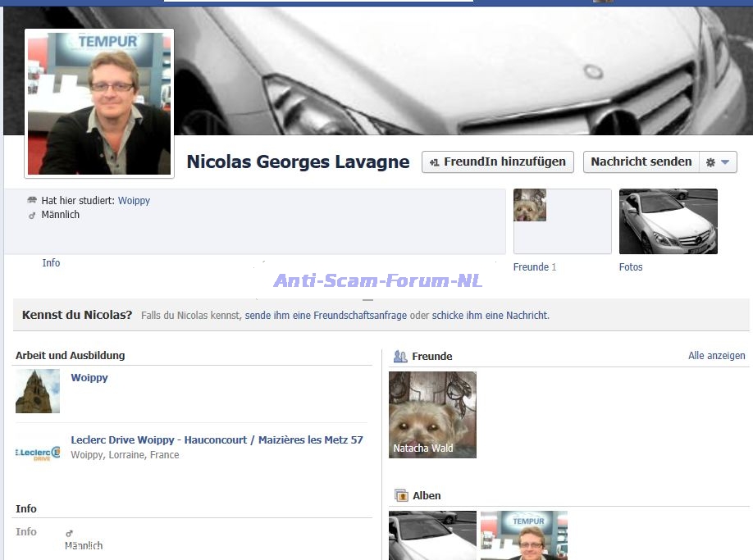Click Alle anzeigen in Freunde section
753x560 pixels.
pos(716,356)
